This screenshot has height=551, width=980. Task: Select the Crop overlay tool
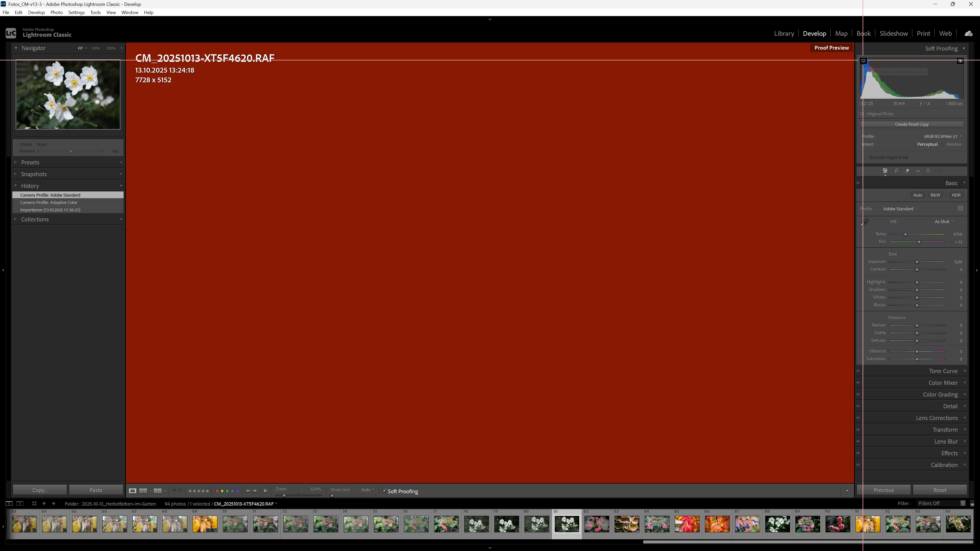point(896,171)
